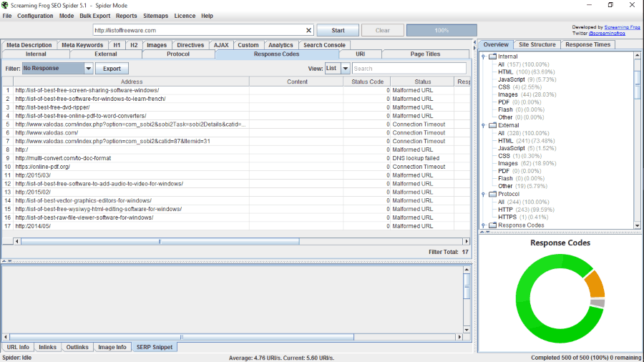Open the Screaming Frog developer link

pos(622,27)
